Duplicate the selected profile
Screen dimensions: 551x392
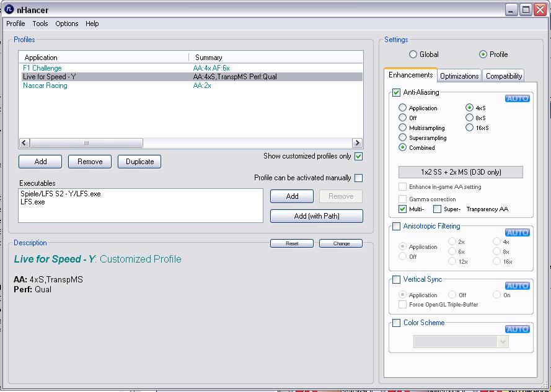point(139,162)
